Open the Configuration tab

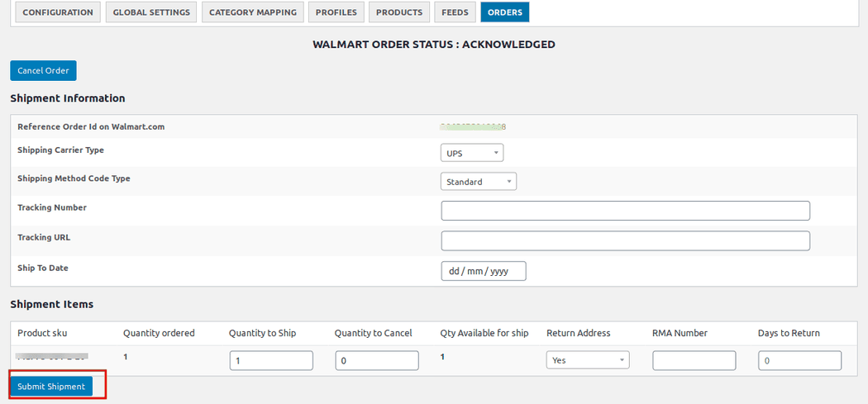(58, 12)
